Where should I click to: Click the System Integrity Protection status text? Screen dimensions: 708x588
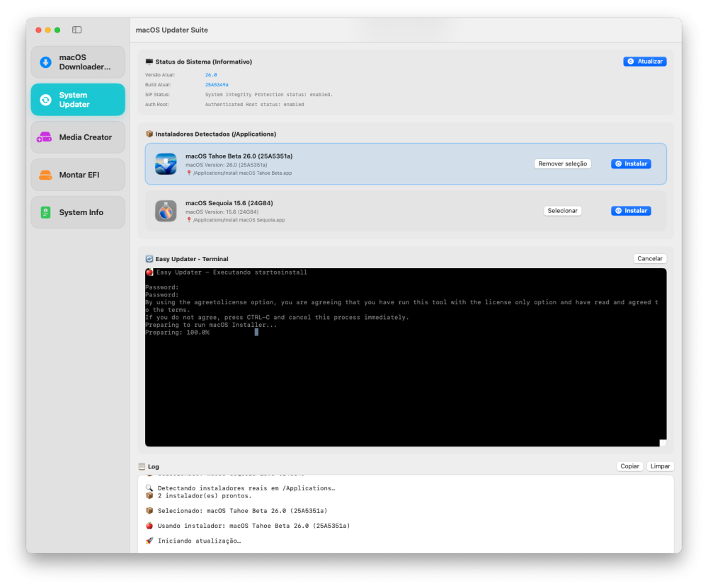click(268, 95)
